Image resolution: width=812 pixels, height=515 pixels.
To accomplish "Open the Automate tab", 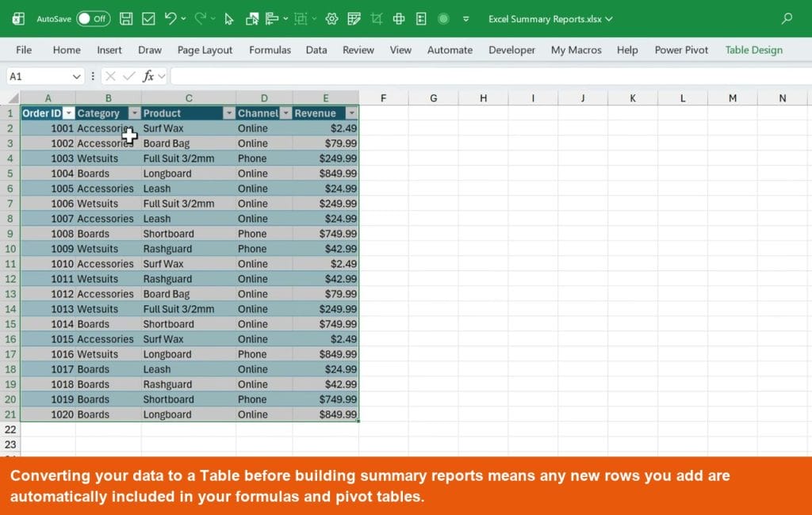I will click(x=450, y=50).
